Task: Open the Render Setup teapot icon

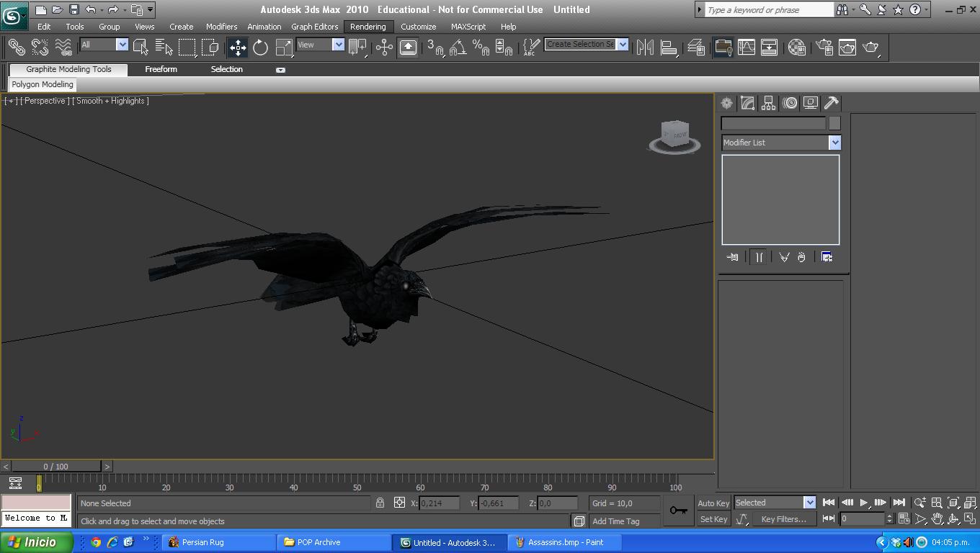Action: coord(824,48)
